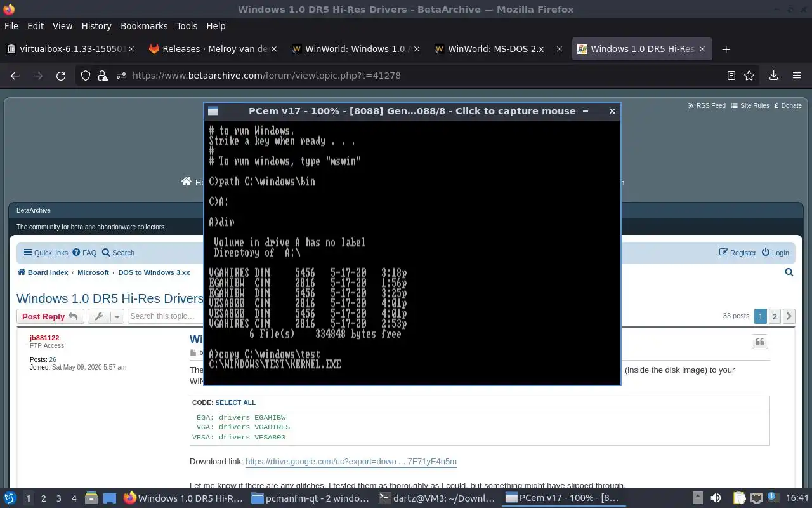Open the Microsoft breadcrumb link

tap(93, 272)
